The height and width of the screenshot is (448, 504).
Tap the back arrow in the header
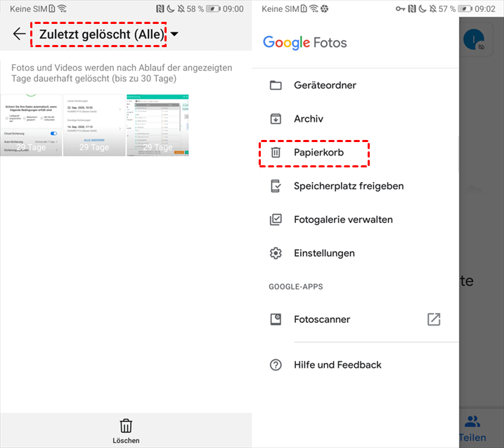pyautogui.click(x=19, y=34)
